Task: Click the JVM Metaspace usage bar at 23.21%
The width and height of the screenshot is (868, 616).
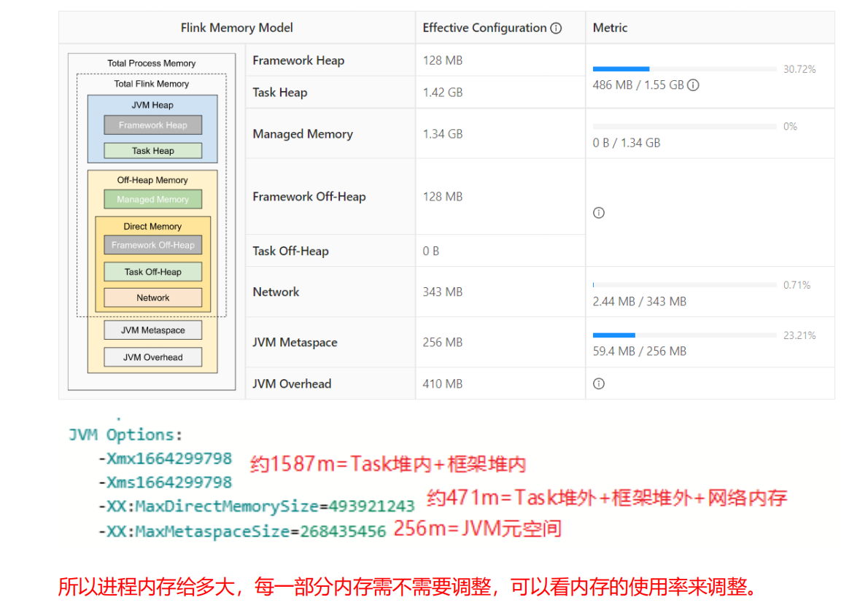Action: pyautogui.click(x=684, y=335)
